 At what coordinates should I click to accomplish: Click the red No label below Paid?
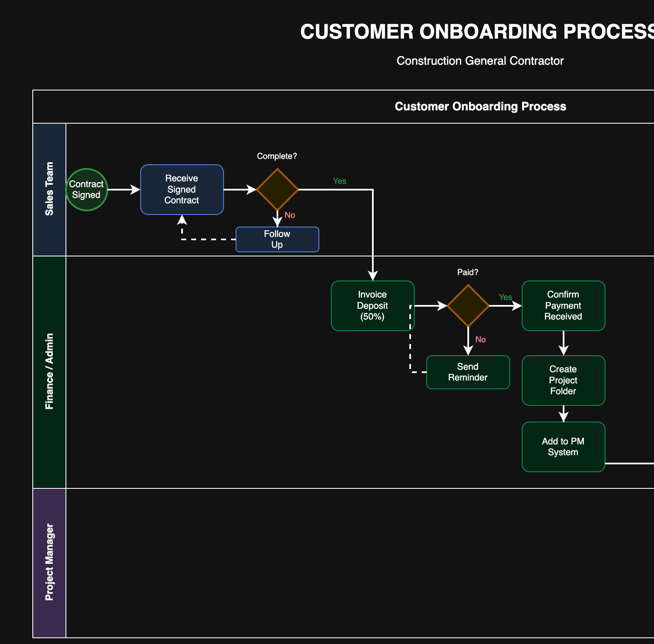tap(480, 340)
